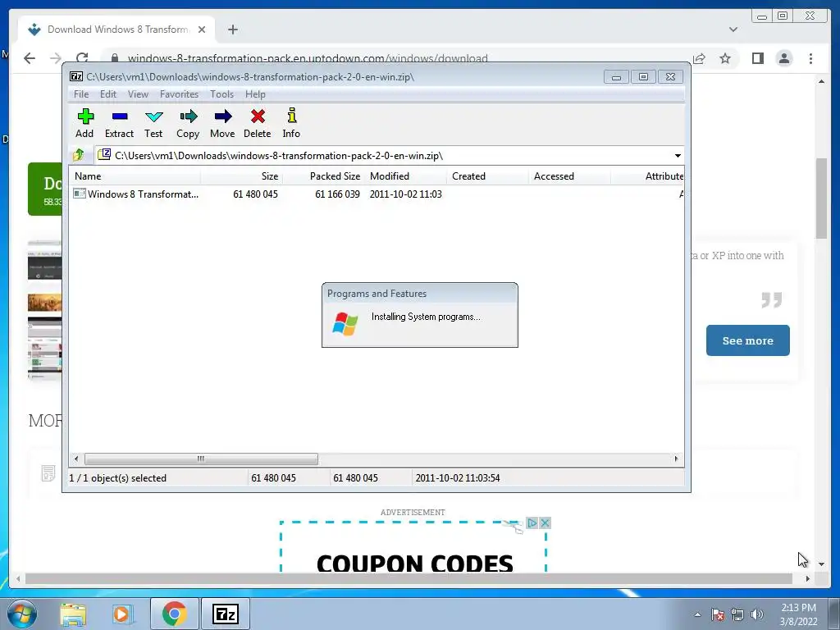Click the Add toolbar icon in 7-Zip

point(84,123)
